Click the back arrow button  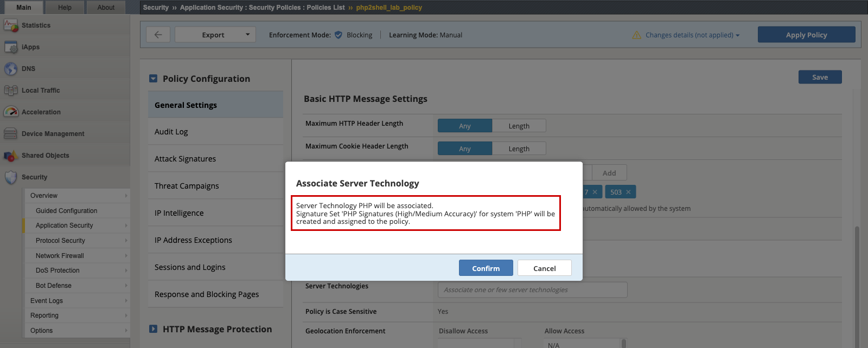coord(158,35)
